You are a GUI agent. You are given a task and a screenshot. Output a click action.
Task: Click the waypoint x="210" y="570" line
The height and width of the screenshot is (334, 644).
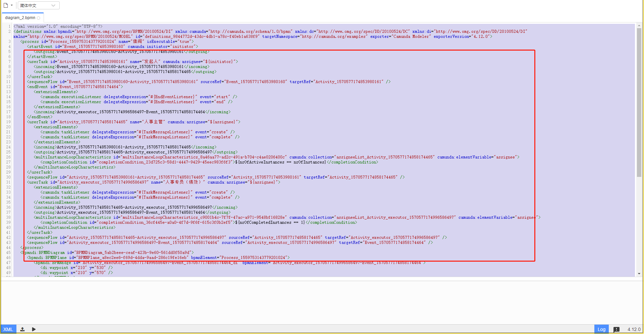[77, 273]
